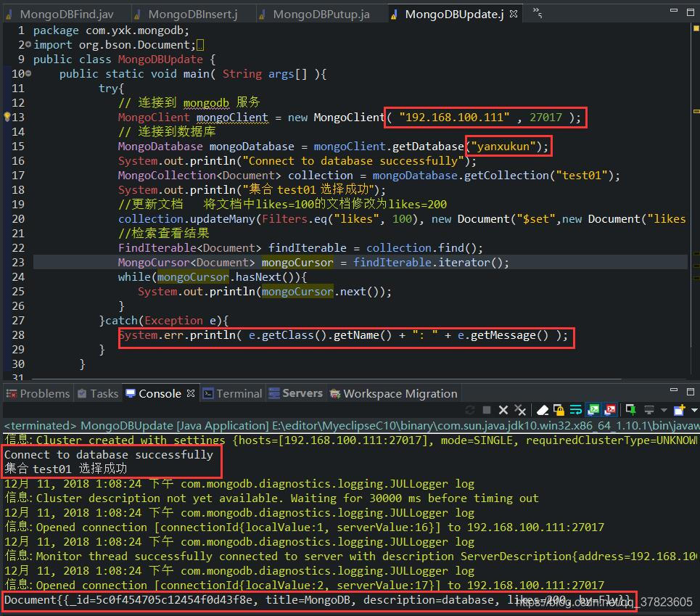The height and width of the screenshot is (616, 700).
Task: Click the 'Connect to database successfully' console line
Action: pyautogui.click(x=109, y=454)
